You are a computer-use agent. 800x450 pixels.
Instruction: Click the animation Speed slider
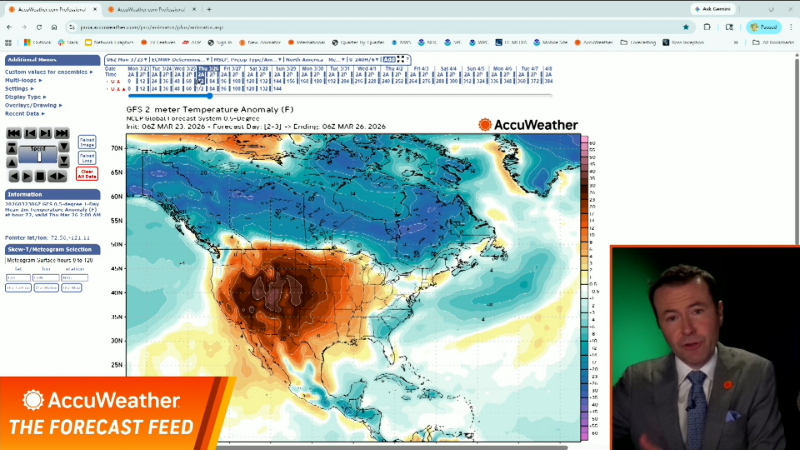tap(38, 155)
